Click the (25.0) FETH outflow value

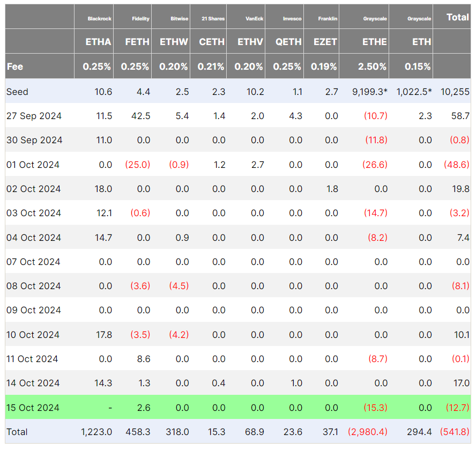point(138,164)
